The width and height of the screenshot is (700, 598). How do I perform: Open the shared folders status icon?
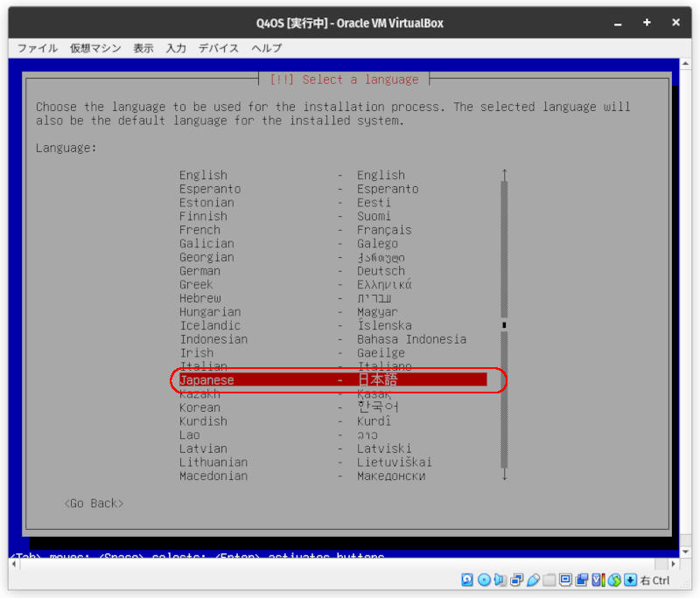(549, 580)
